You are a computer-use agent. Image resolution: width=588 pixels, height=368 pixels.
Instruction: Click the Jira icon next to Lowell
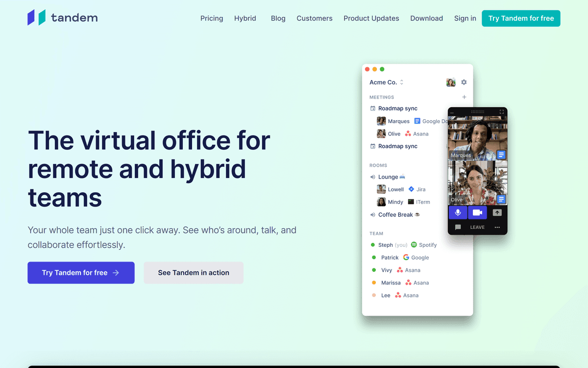(x=411, y=189)
